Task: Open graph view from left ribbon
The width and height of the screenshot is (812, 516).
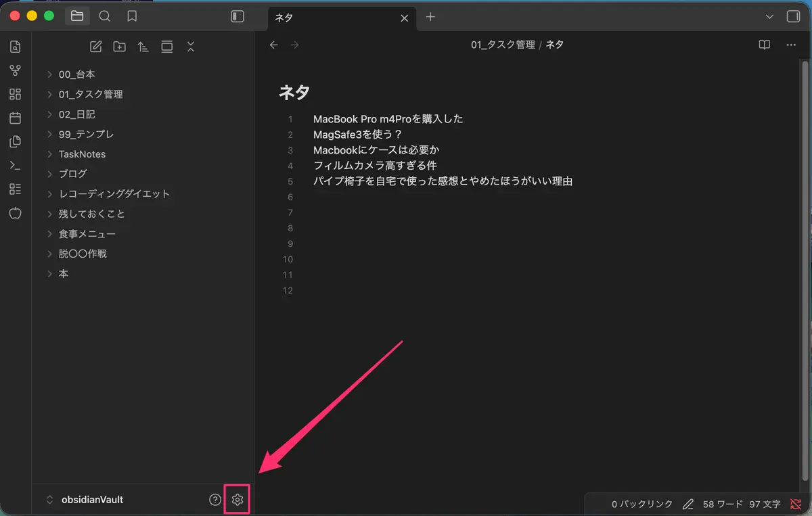Action: click(15, 70)
